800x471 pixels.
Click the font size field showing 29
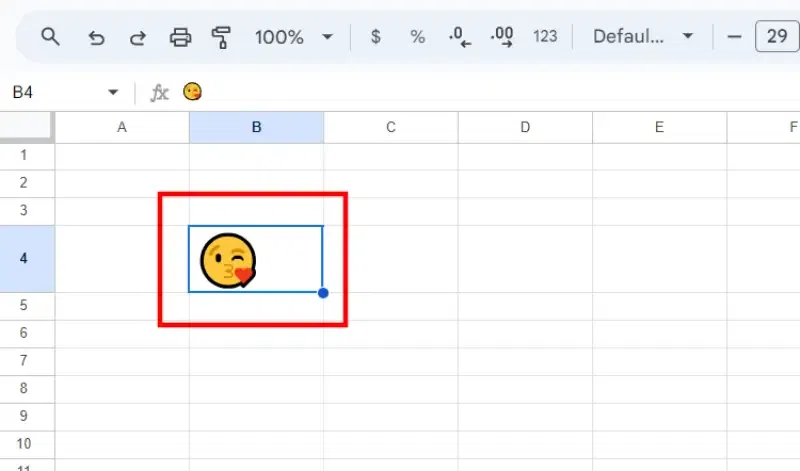click(777, 36)
